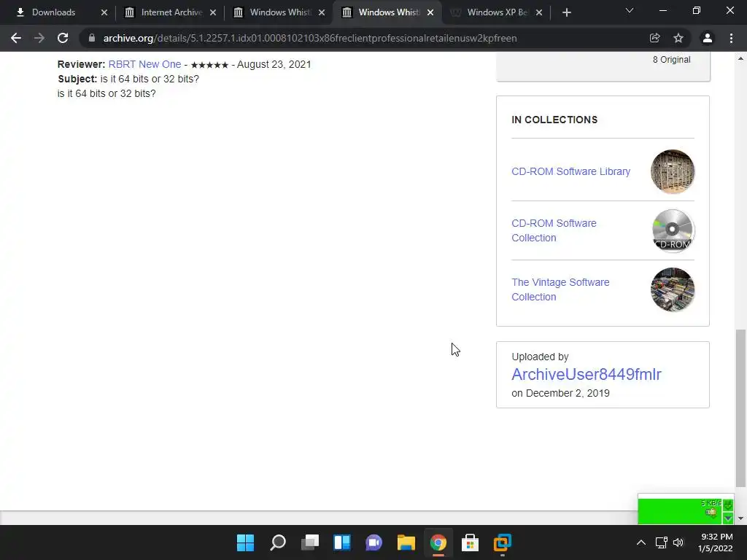747x560 pixels.
Task: Open clock showing 9:32 PM
Action: tap(716, 542)
